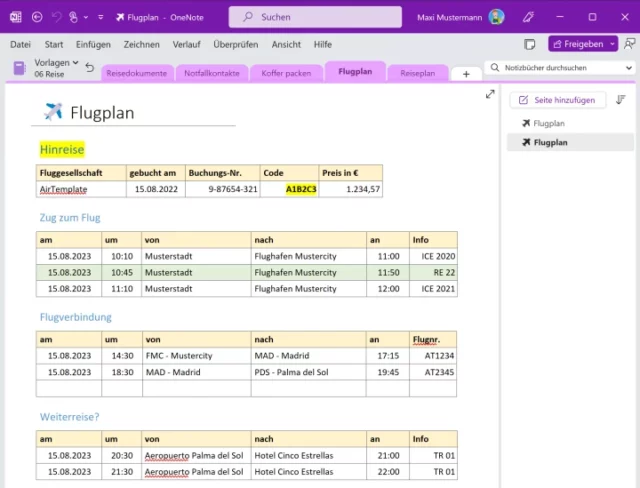Viewport: 640px width, 488px height.
Task: Open touch mode dropdown arrow
Action: coord(86,18)
